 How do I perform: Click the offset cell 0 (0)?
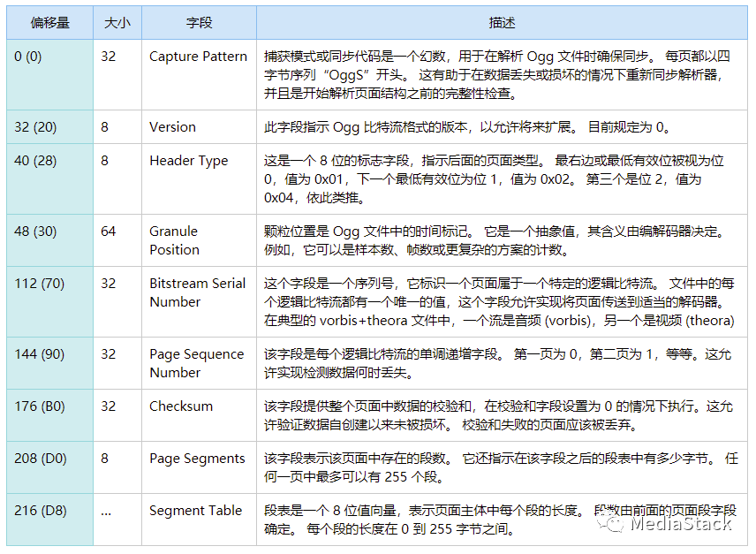(x=28, y=57)
